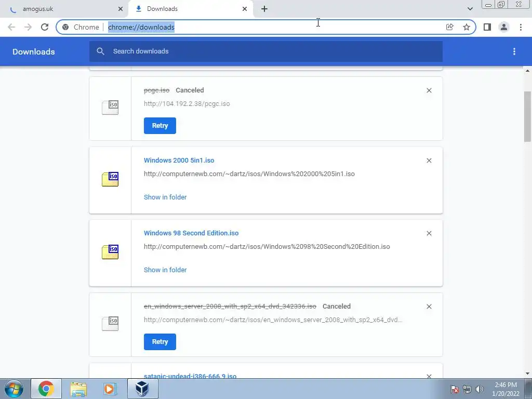
Task: Open the Chrome side panel
Action: 487,27
